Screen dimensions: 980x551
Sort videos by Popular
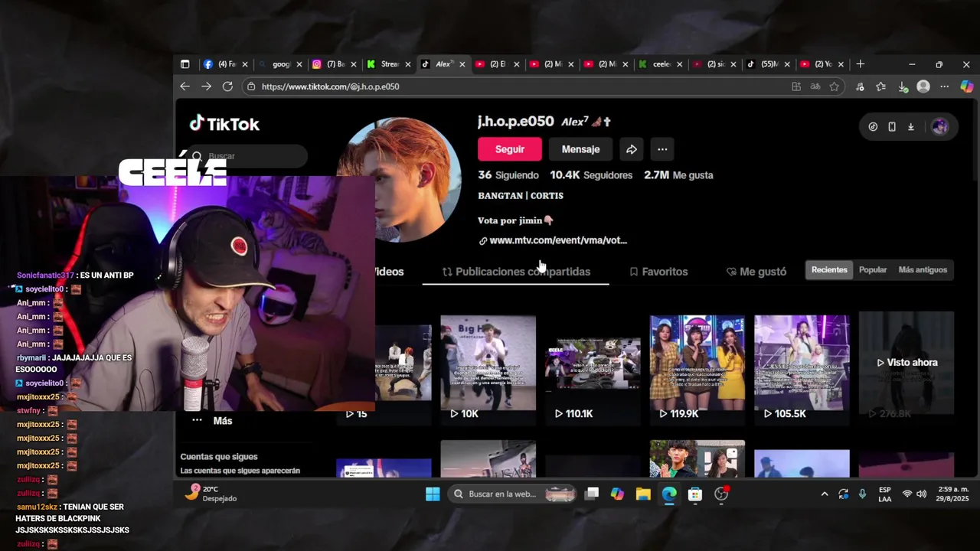pyautogui.click(x=873, y=270)
